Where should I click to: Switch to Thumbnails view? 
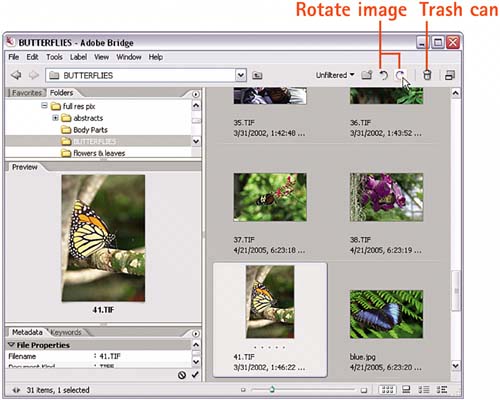point(387,389)
